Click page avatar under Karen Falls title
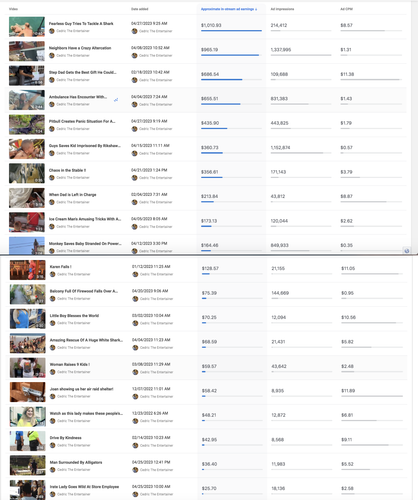This screenshot has width=418, height=500. [52, 274]
